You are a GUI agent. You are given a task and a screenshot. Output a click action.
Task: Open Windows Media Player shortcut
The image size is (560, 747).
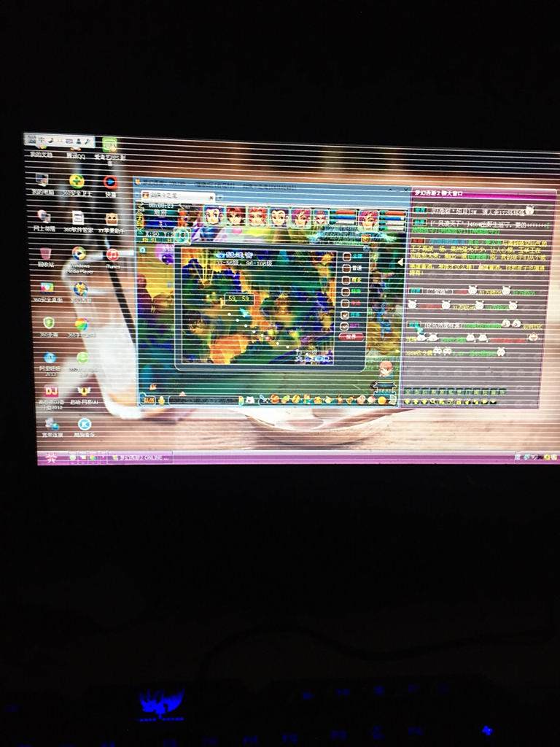[79, 255]
